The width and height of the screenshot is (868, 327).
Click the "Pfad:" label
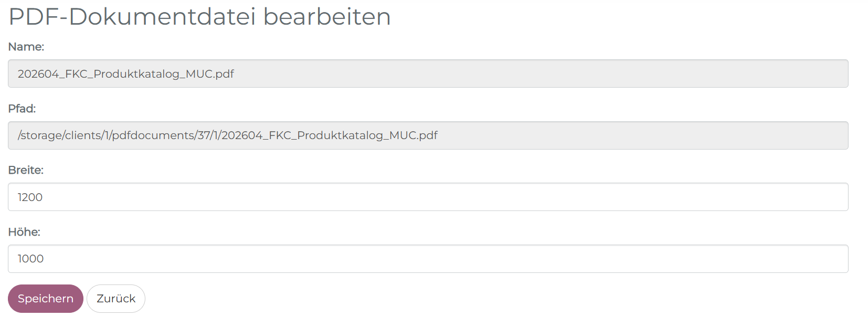pos(22,109)
